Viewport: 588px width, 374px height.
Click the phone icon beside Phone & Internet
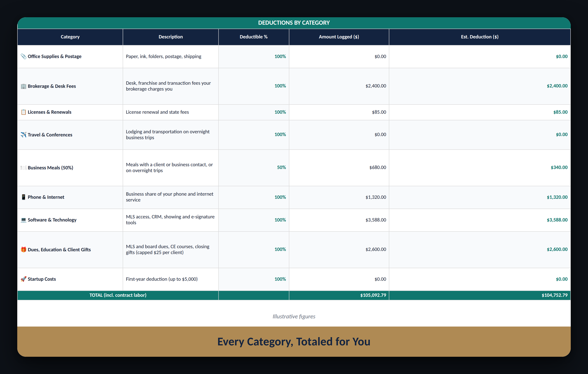[23, 197]
